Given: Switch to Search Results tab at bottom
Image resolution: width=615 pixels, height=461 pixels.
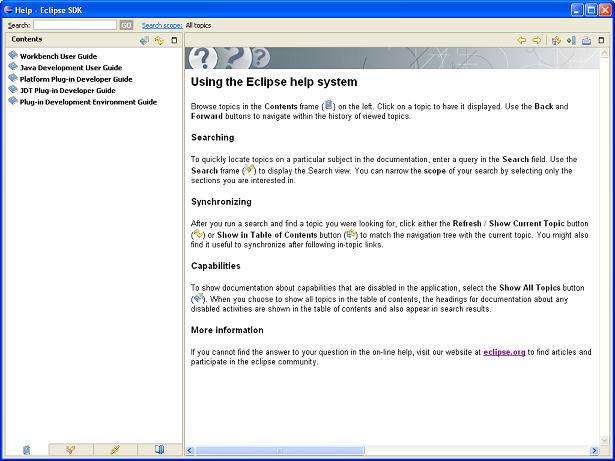Looking at the screenshot, I should [x=71, y=450].
